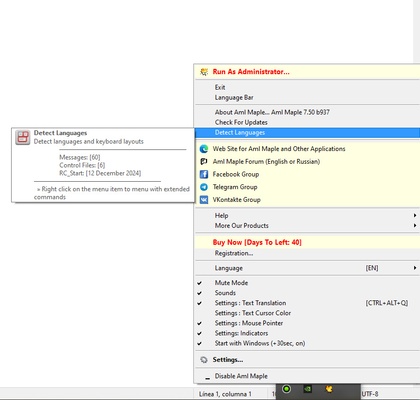
Task: Click the [EN] language indicator
Action: point(372,268)
